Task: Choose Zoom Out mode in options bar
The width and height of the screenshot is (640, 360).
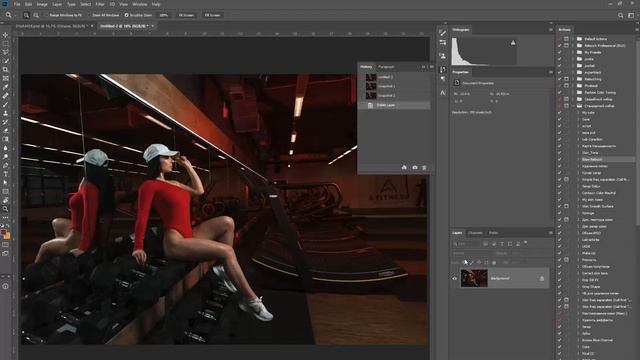Action: coord(36,15)
